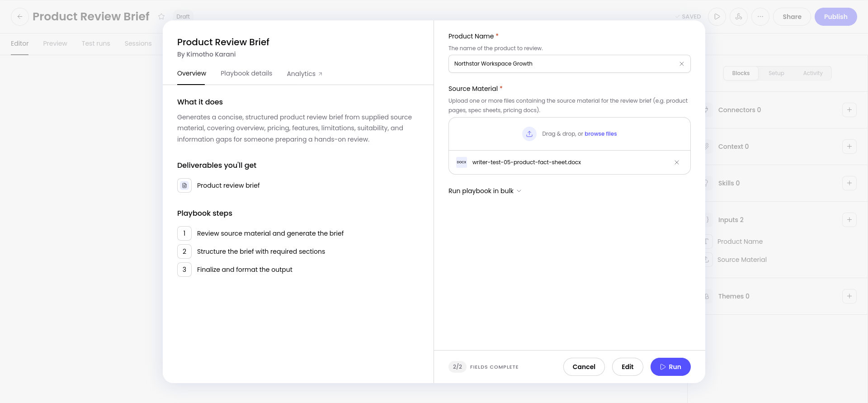Image resolution: width=868 pixels, height=403 pixels.
Task: Open the Playbook details tab
Action: (246, 73)
